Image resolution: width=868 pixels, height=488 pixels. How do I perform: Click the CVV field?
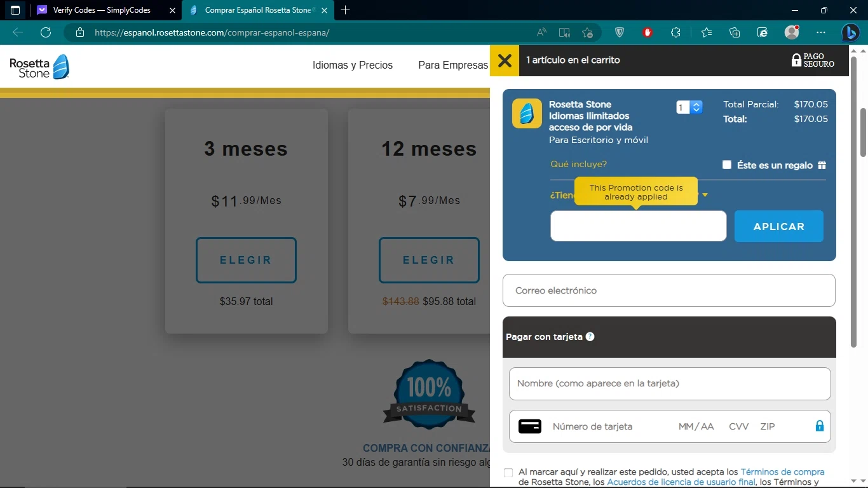(738, 426)
